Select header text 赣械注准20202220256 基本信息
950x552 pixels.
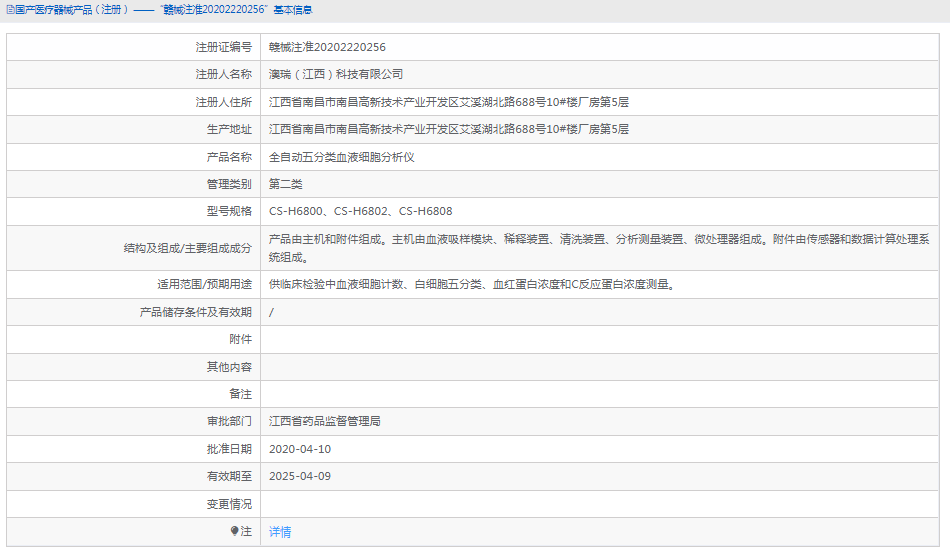236,10
